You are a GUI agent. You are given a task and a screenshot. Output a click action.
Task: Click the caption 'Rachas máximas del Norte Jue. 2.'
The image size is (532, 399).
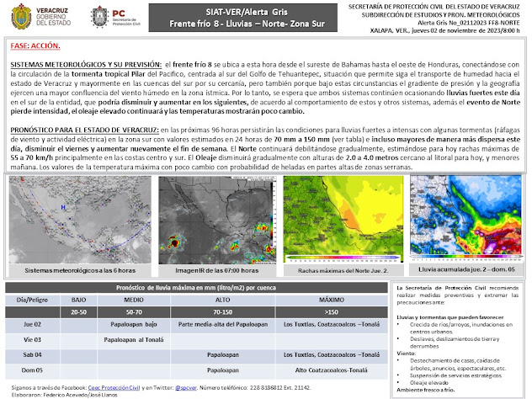343,270
